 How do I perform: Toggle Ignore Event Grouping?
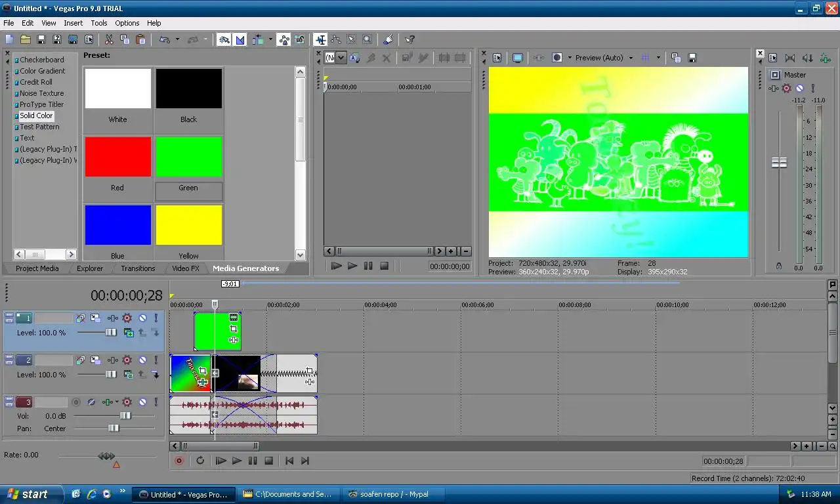(299, 39)
